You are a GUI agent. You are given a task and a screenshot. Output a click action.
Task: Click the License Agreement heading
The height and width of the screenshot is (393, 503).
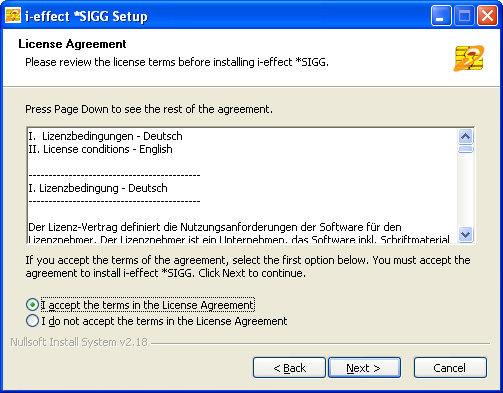(72, 44)
